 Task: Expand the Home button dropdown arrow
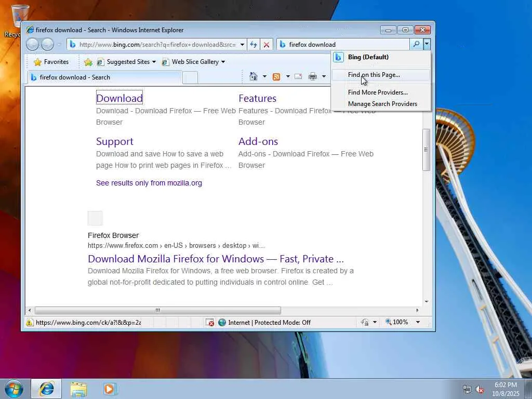coord(264,76)
